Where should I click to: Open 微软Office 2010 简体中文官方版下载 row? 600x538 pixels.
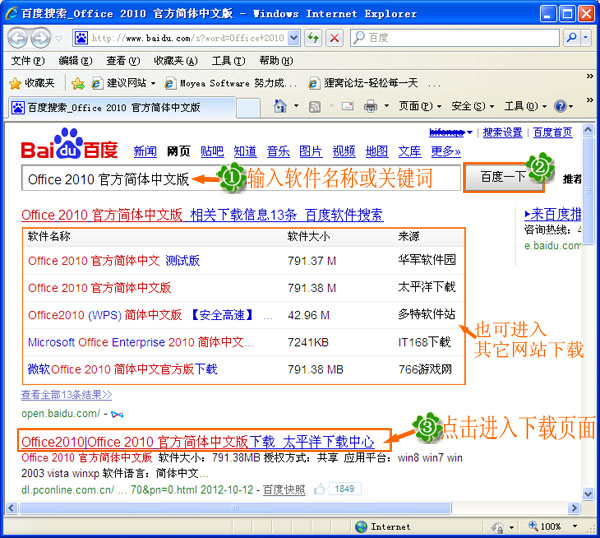tap(122, 369)
